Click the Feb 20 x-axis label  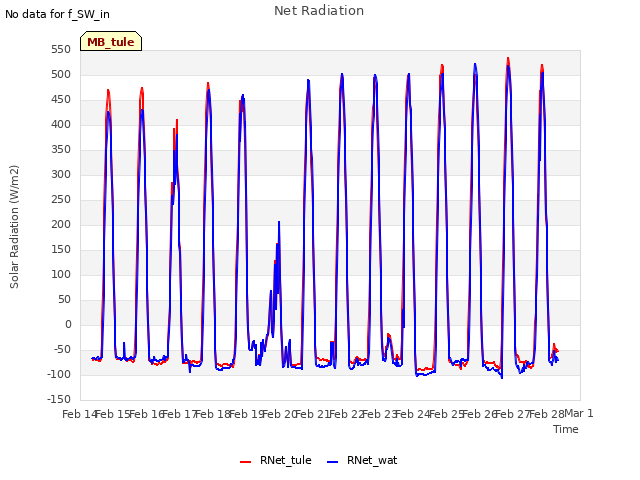[x=279, y=414]
